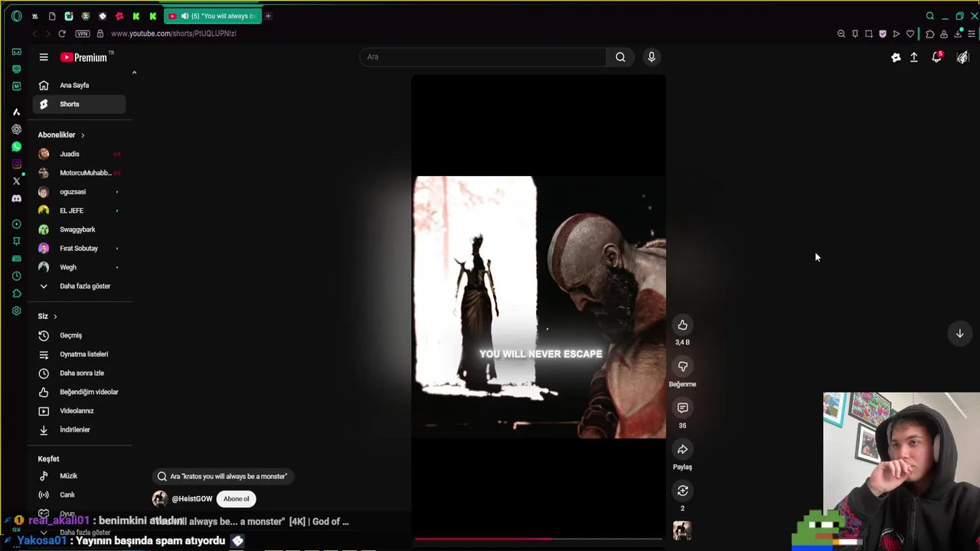
Task: Open Oynatma listeleri playlists
Action: click(x=80, y=354)
